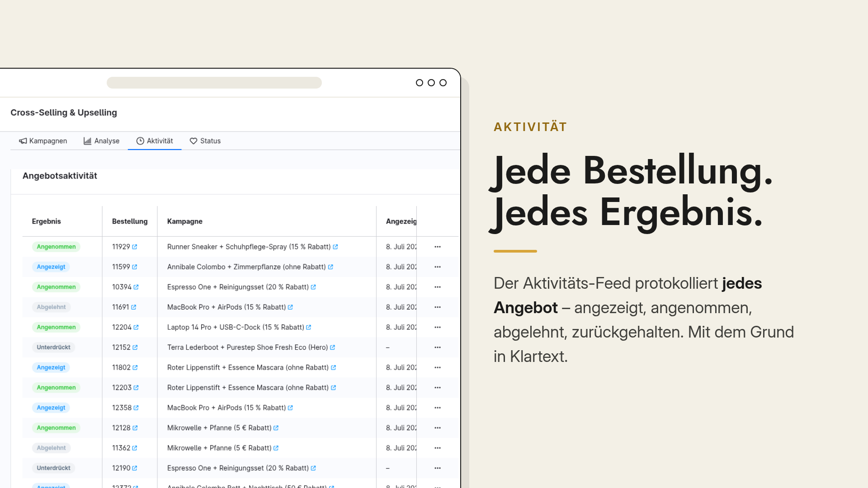Open ellipsis menu on order 12152 row
The image size is (868, 488).
[438, 347]
